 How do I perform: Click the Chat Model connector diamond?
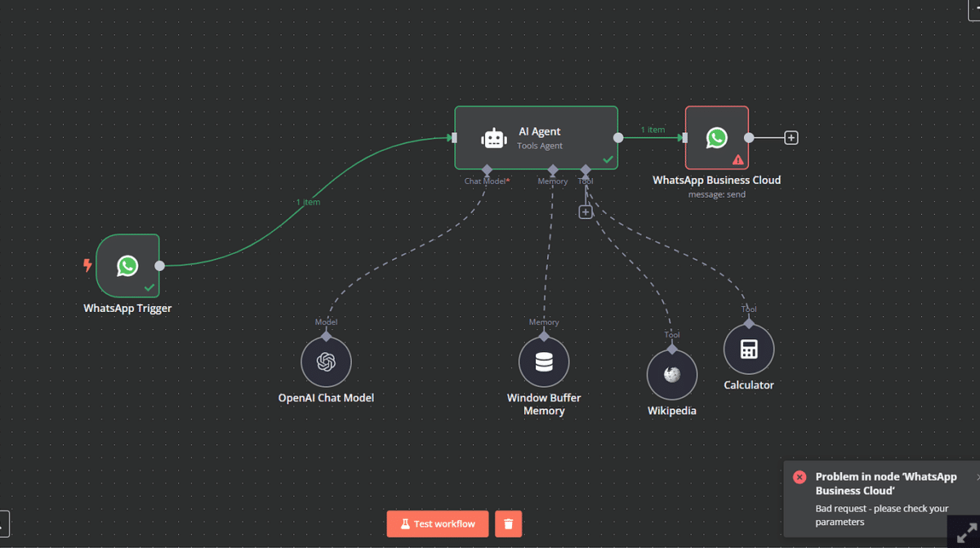[487, 170]
